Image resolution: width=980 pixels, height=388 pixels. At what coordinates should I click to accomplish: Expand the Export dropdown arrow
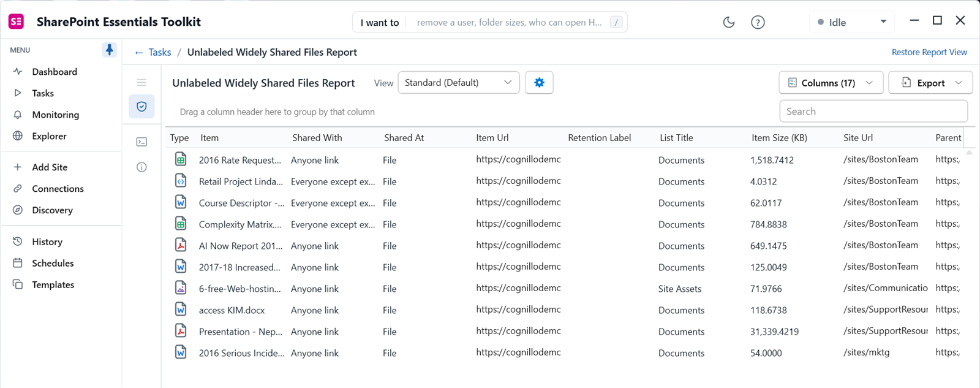point(959,83)
